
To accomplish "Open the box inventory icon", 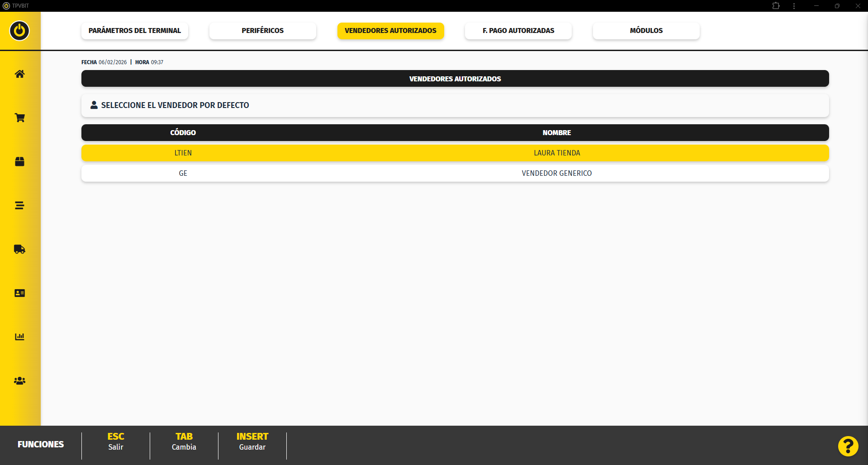I will click(19, 162).
